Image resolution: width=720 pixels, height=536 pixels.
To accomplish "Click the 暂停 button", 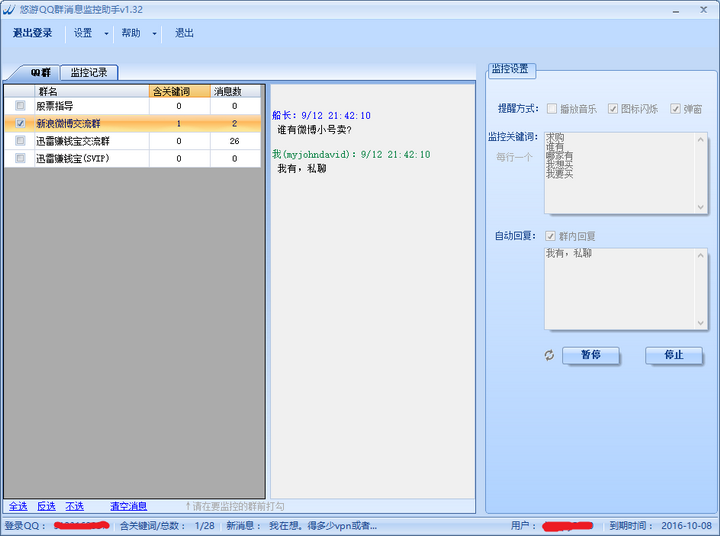I will coord(591,355).
